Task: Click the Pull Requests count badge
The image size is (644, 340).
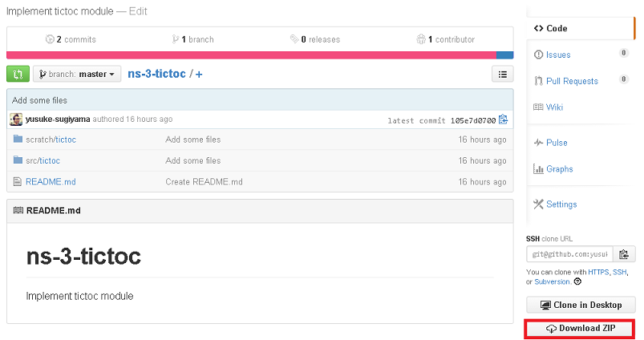Action: (623, 79)
